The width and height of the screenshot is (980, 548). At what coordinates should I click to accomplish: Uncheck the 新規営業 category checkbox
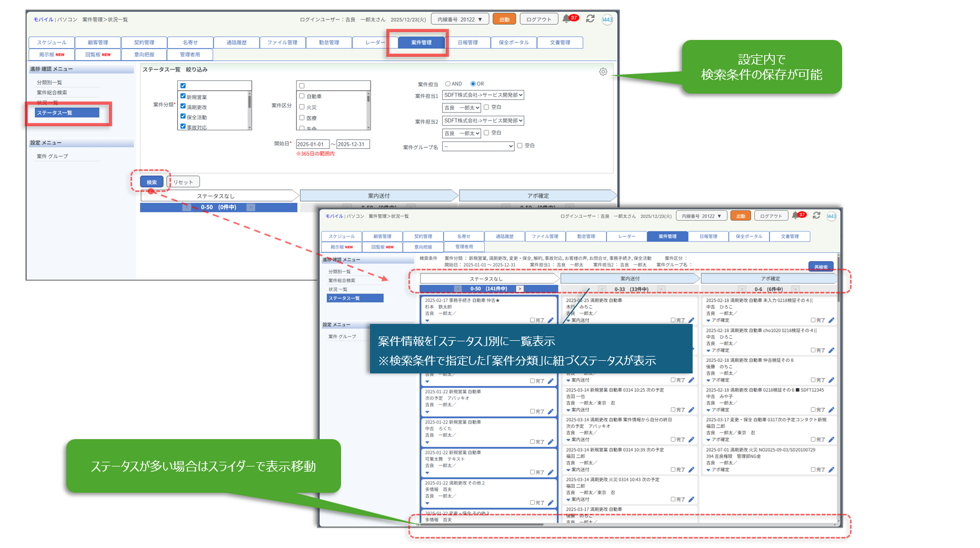tap(183, 96)
